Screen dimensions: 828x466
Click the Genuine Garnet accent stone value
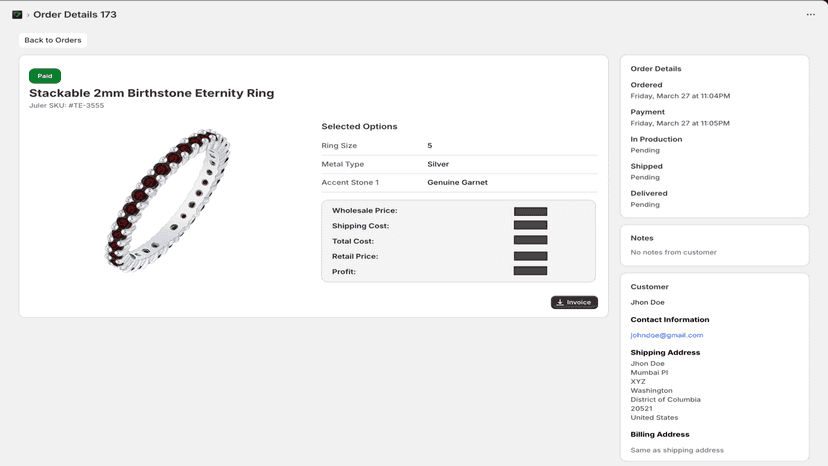457,182
